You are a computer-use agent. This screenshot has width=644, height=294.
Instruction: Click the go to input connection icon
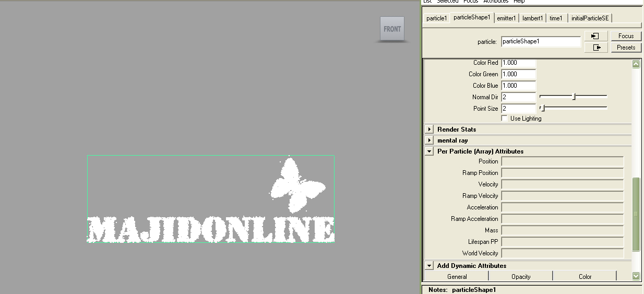[596, 36]
